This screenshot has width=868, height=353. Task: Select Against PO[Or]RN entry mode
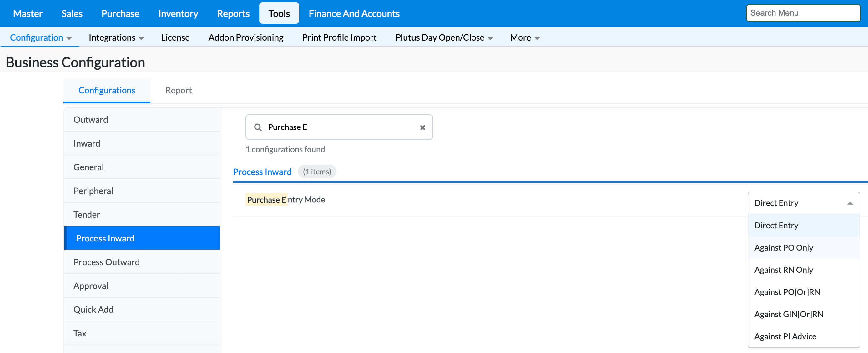787,292
